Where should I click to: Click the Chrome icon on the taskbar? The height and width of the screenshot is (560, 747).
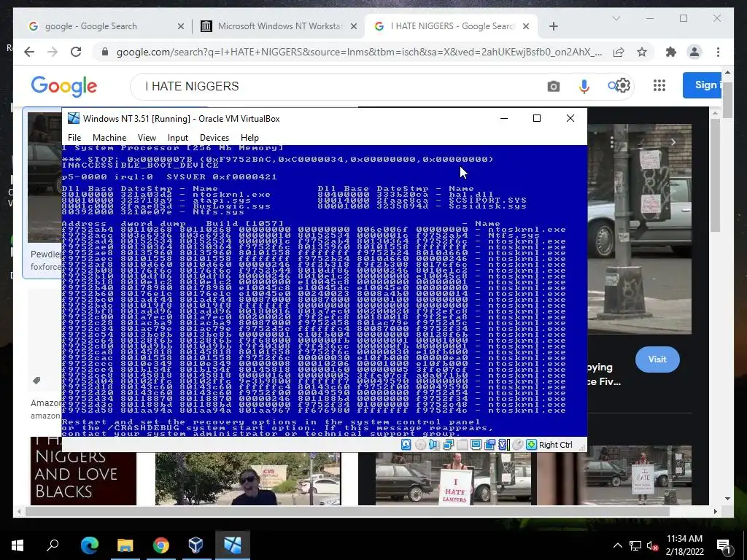point(161,545)
